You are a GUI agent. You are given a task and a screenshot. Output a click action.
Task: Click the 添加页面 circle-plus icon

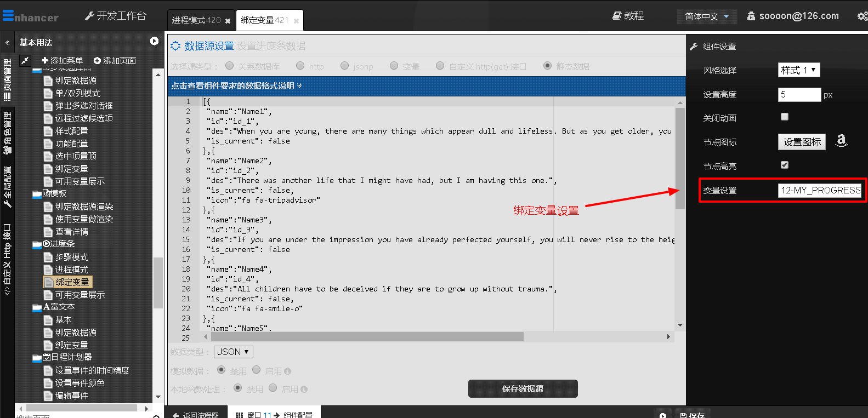(x=97, y=60)
